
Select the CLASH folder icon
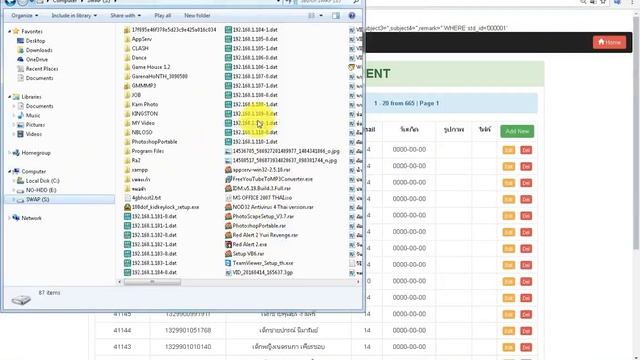[127, 49]
